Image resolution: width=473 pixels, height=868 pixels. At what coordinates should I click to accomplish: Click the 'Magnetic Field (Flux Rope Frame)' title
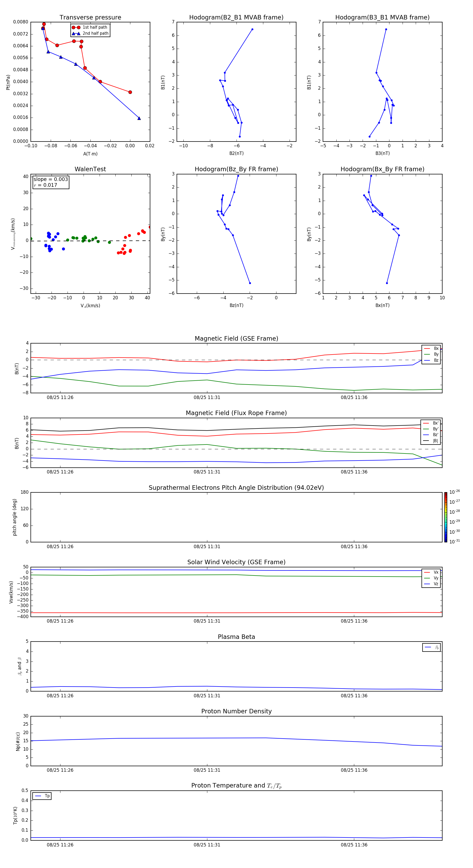click(236, 413)
